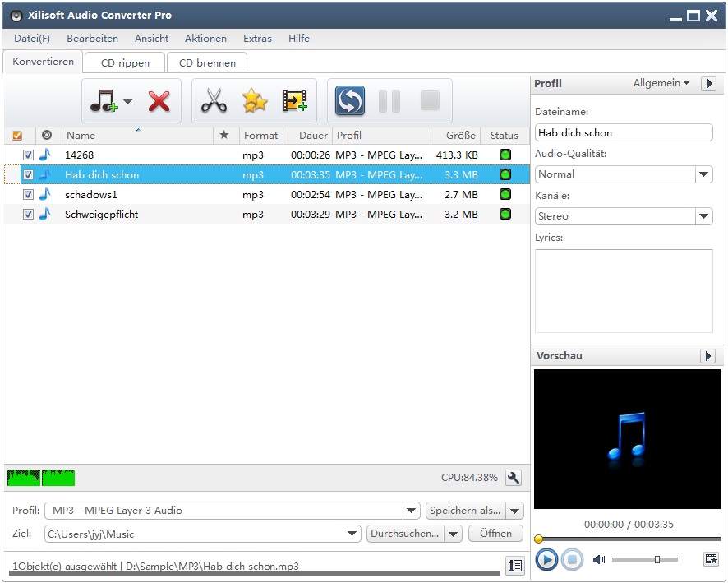Open the star effects tool

pyautogui.click(x=255, y=101)
